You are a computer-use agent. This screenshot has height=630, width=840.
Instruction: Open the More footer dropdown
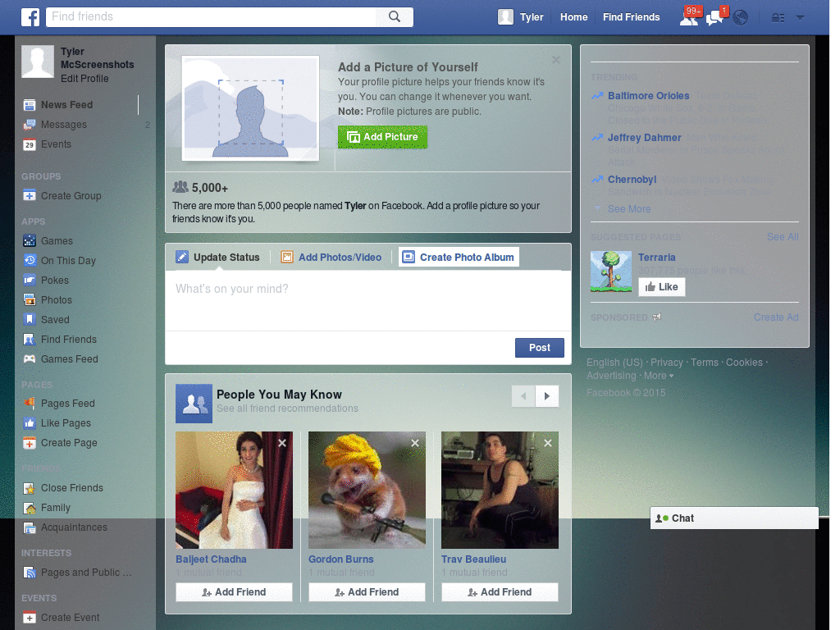(659, 376)
